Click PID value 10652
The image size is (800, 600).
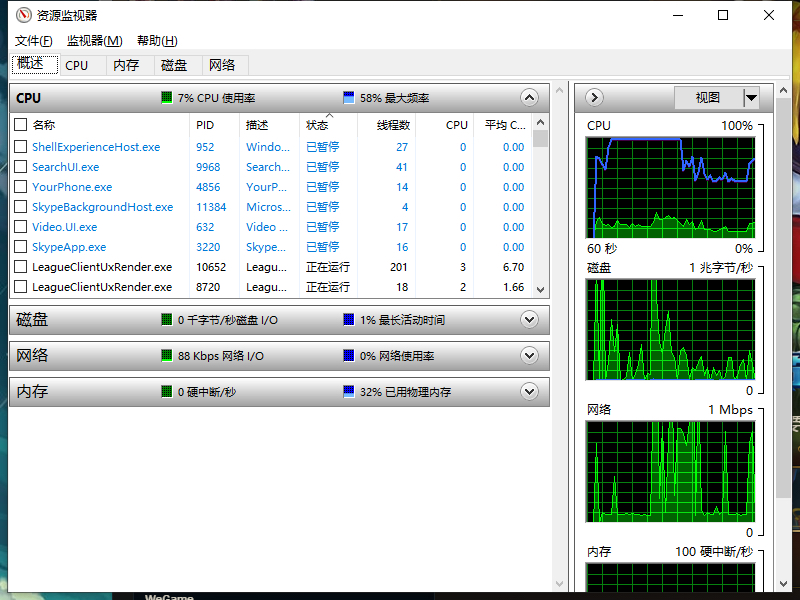pyautogui.click(x=211, y=267)
